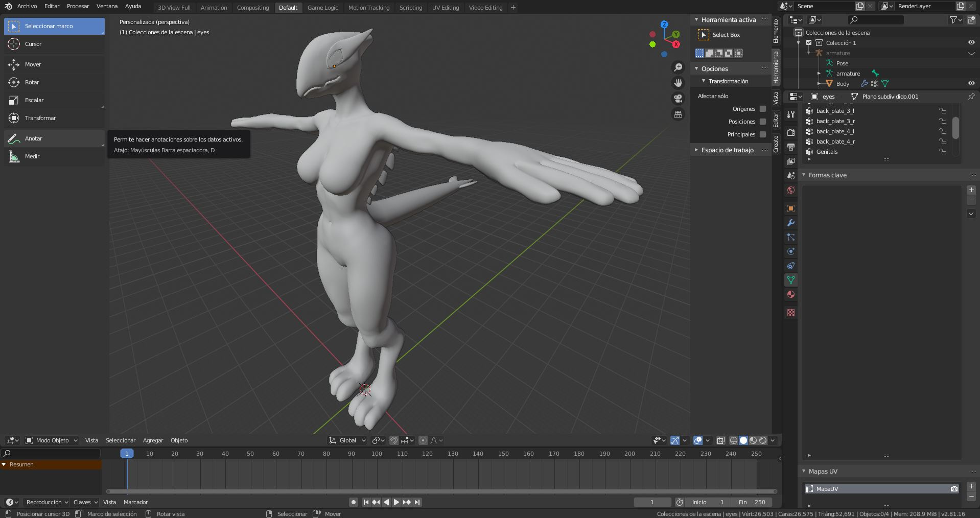This screenshot has height=518, width=980.
Task: Choose the Medir measure tool
Action: point(54,156)
